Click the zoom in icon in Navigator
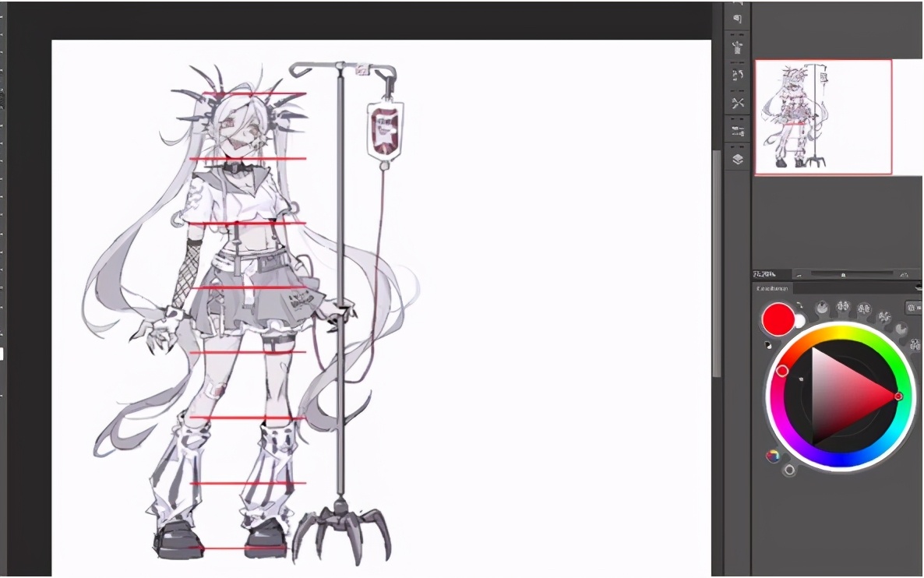 (903, 275)
